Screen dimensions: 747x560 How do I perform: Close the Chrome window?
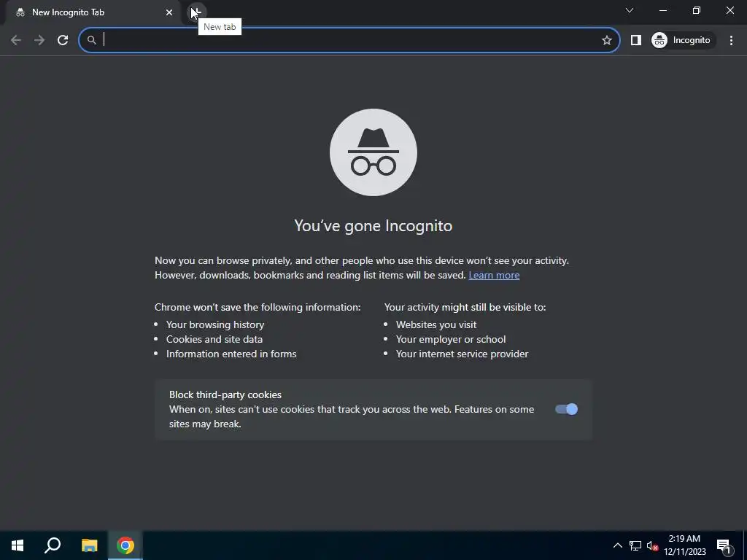729,10
